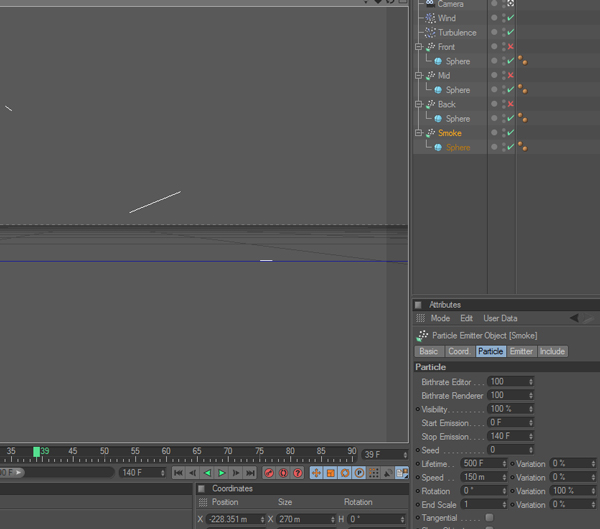Jump to the end of the timeline
Viewport: 600px width, 529px height.
(251, 473)
